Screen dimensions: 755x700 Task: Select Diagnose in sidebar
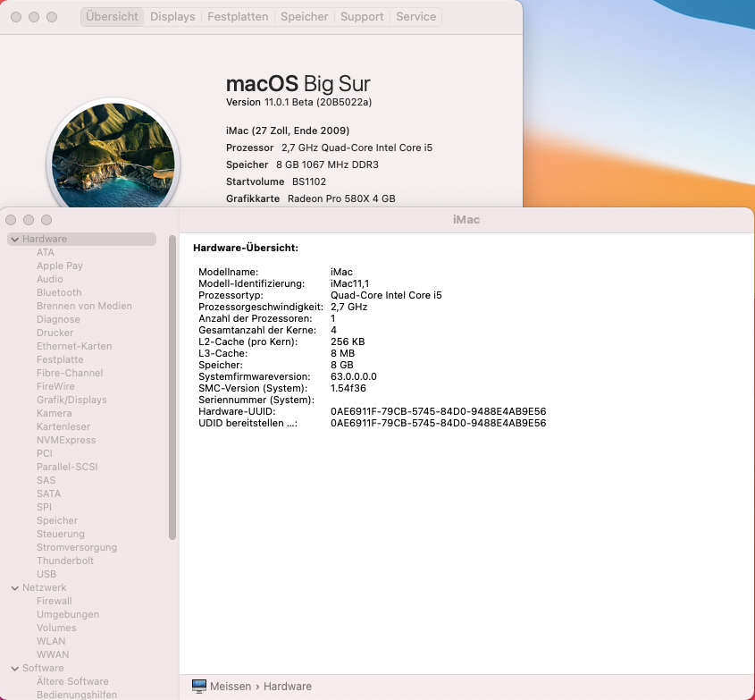[58, 320]
